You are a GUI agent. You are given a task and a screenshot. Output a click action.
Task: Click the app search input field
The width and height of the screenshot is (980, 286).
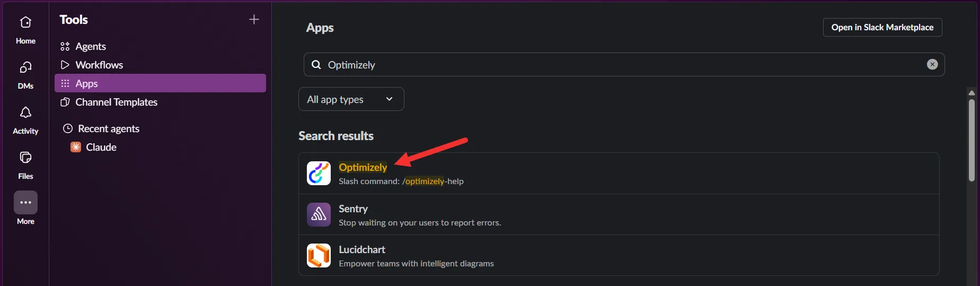(x=624, y=64)
